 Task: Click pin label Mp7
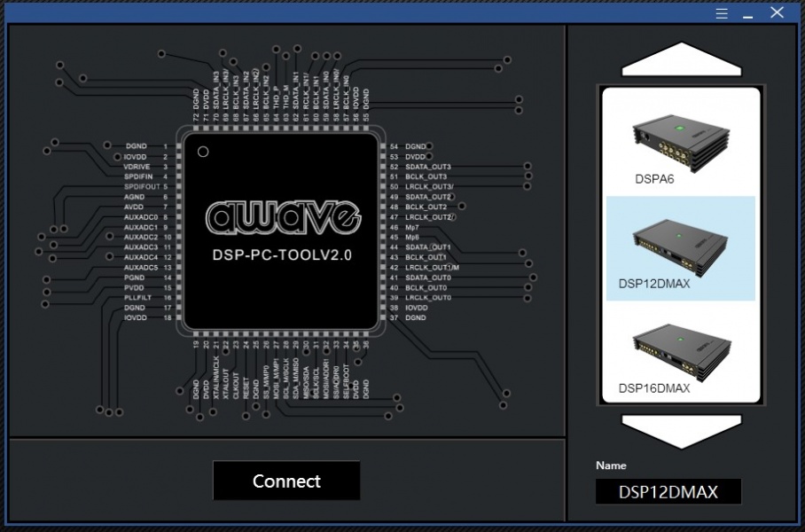pos(412,227)
